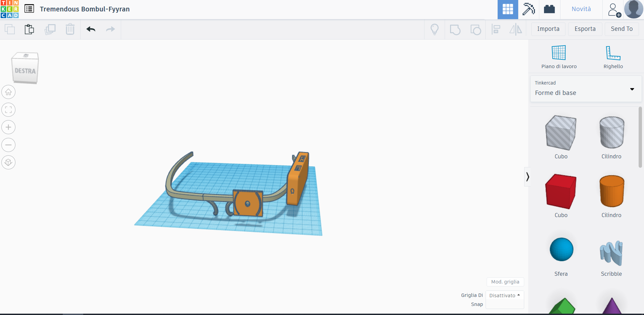Invite a collaborator with add-person icon

614,10
